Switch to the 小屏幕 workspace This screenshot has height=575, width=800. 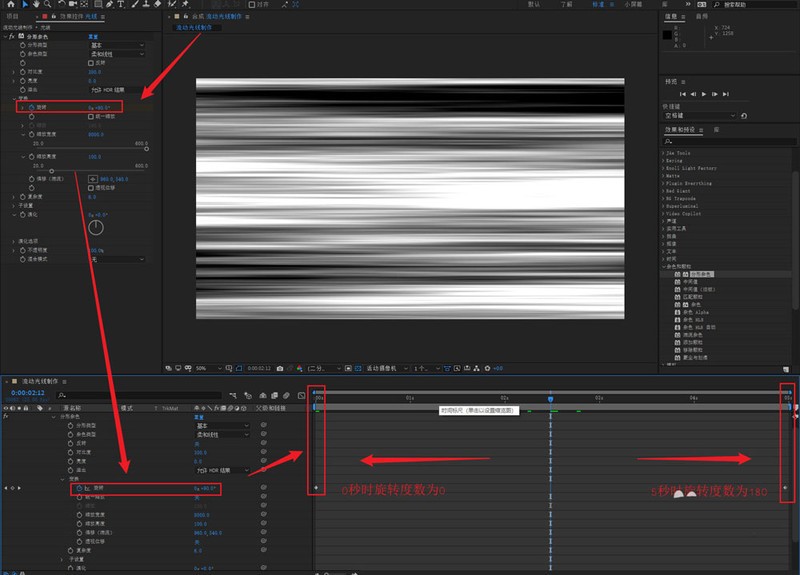(633, 4)
